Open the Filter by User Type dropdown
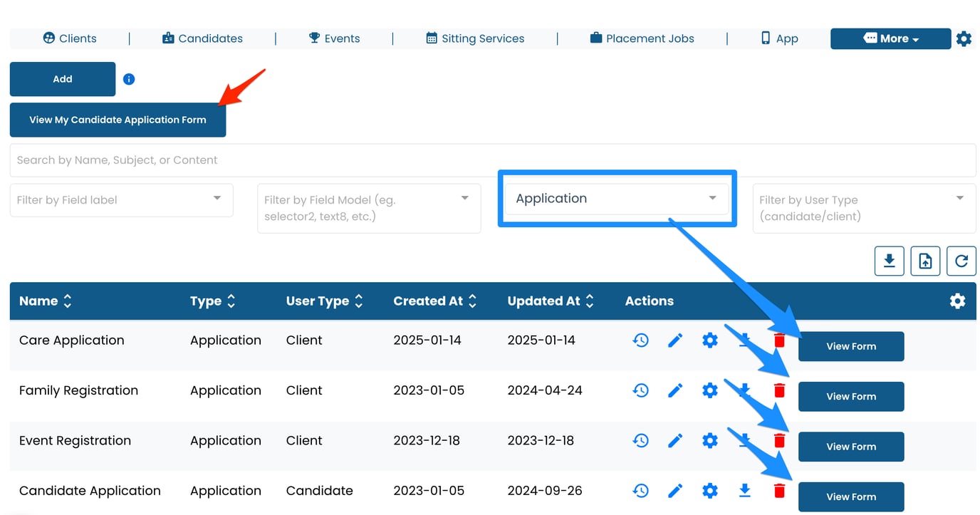 click(x=864, y=208)
